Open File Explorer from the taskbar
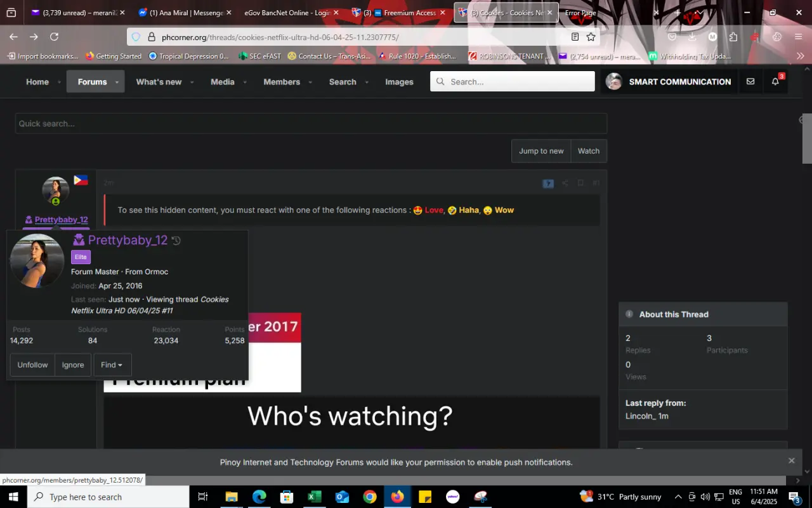 [231, 497]
